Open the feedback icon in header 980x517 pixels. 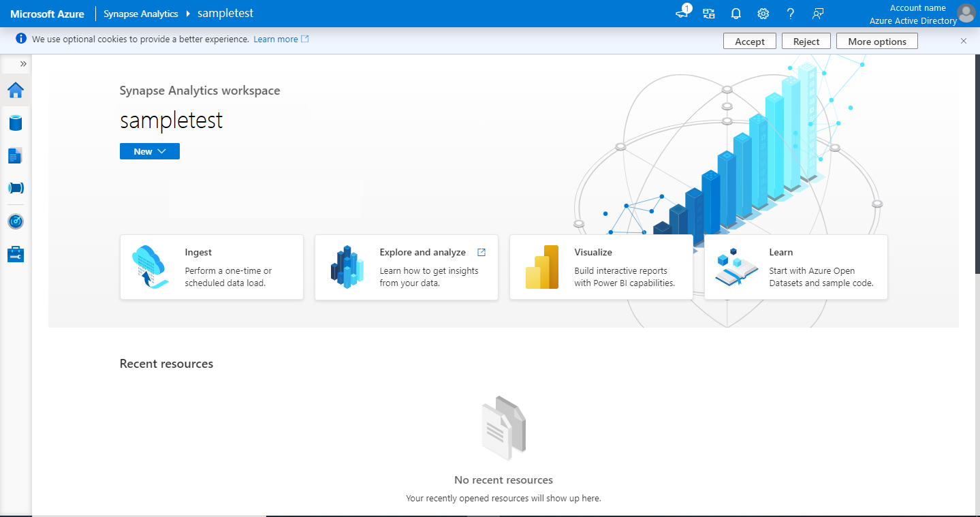[818, 14]
